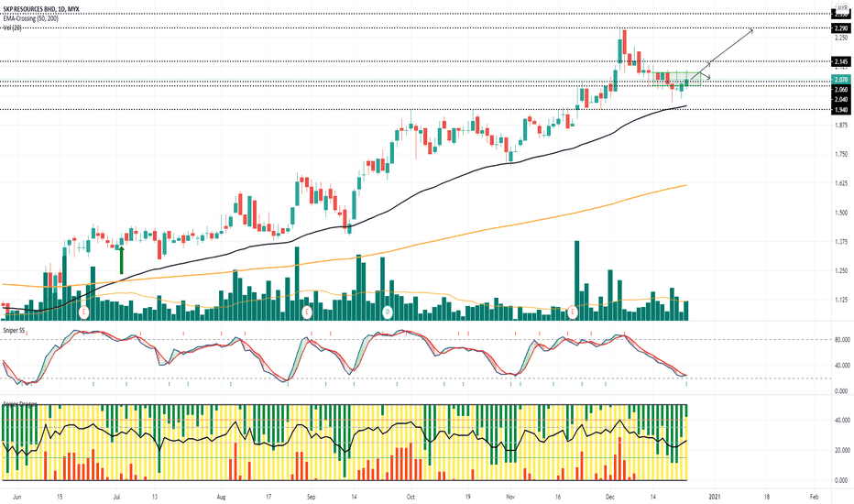
Task: Click the 2.145 price line label
Action: (841, 61)
